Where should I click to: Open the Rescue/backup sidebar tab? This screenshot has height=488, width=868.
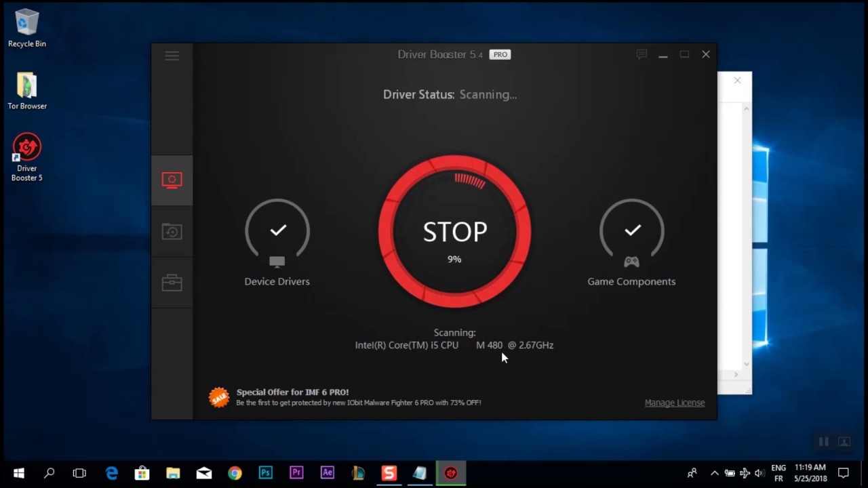172,232
